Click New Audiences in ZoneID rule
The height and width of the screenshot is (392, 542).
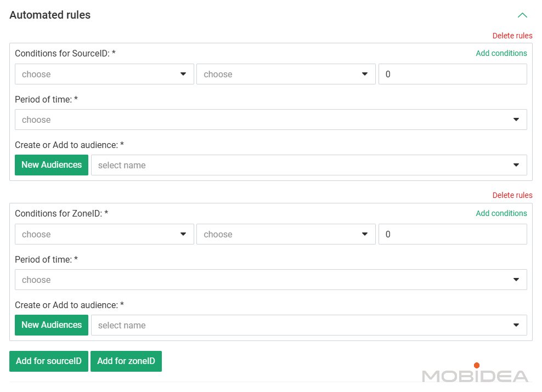[x=52, y=325]
